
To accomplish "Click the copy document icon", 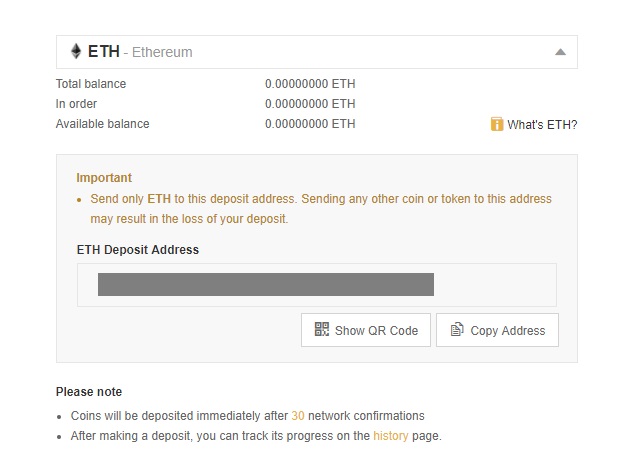I will (457, 329).
